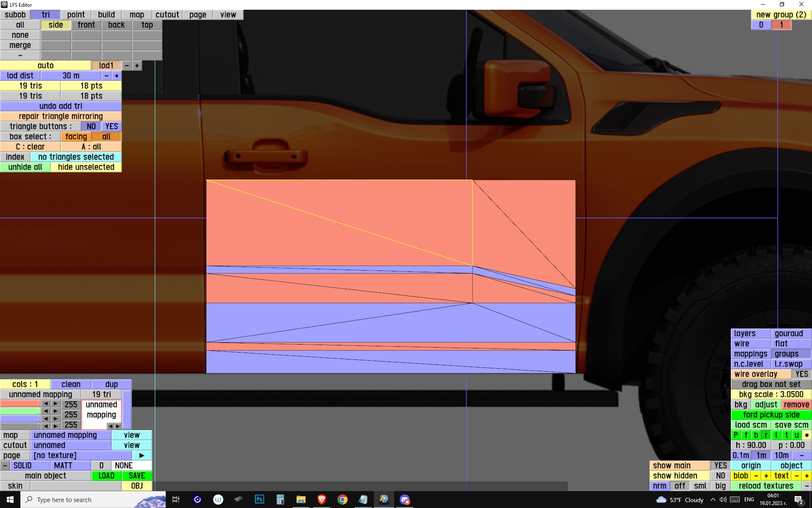
Task: Open Photoshop from the taskbar
Action: click(x=259, y=500)
